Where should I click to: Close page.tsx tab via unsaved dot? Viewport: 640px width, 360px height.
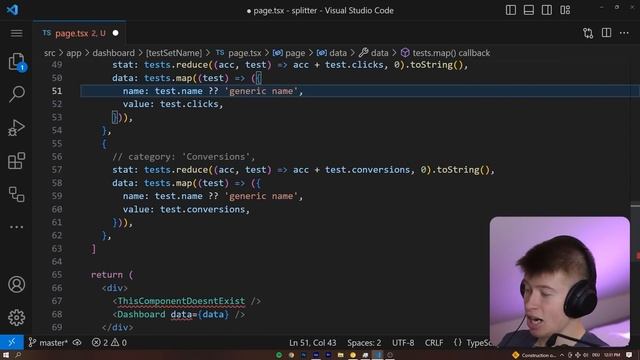coord(116,33)
